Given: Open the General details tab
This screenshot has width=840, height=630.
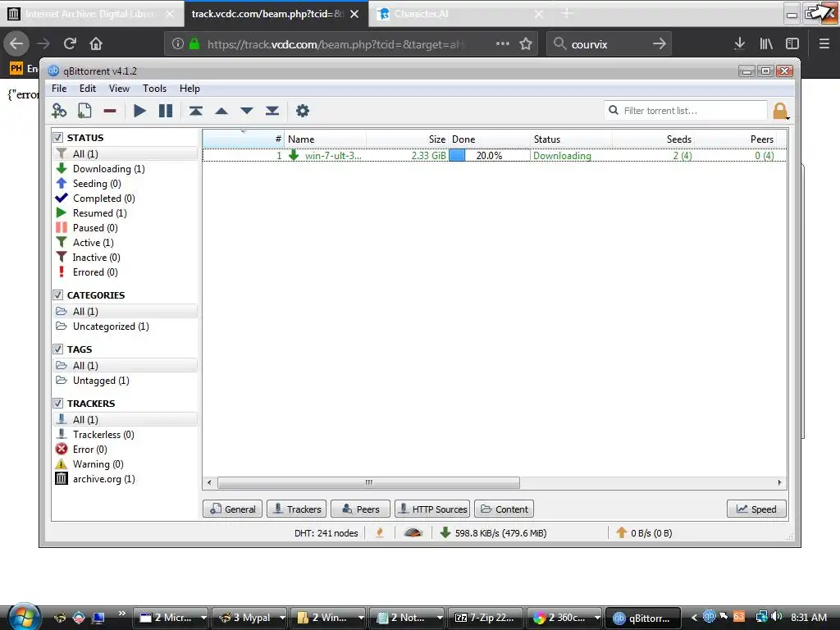Looking at the screenshot, I should [232, 509].
